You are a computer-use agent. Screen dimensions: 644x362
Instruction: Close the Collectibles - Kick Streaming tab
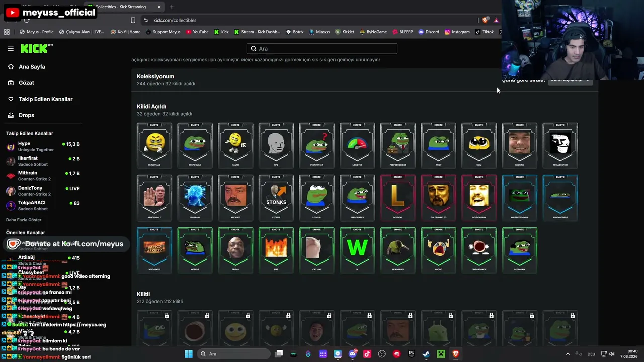[x=159, y=7]
